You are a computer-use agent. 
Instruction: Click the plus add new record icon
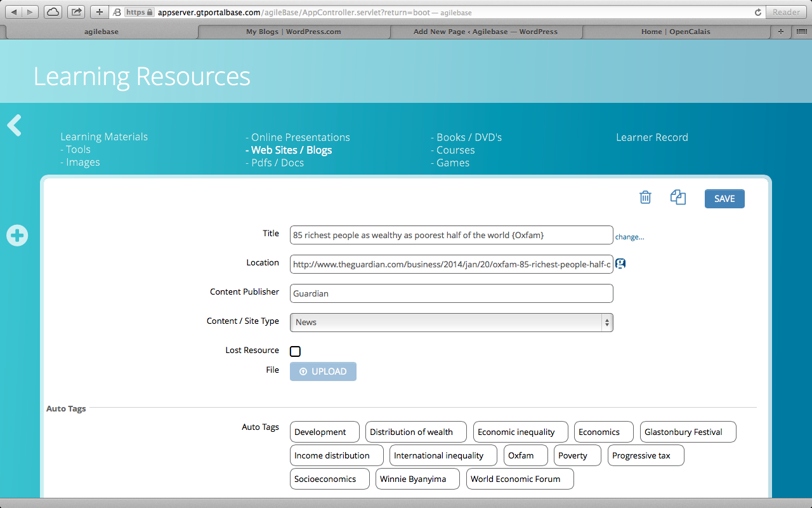(17, 236)
